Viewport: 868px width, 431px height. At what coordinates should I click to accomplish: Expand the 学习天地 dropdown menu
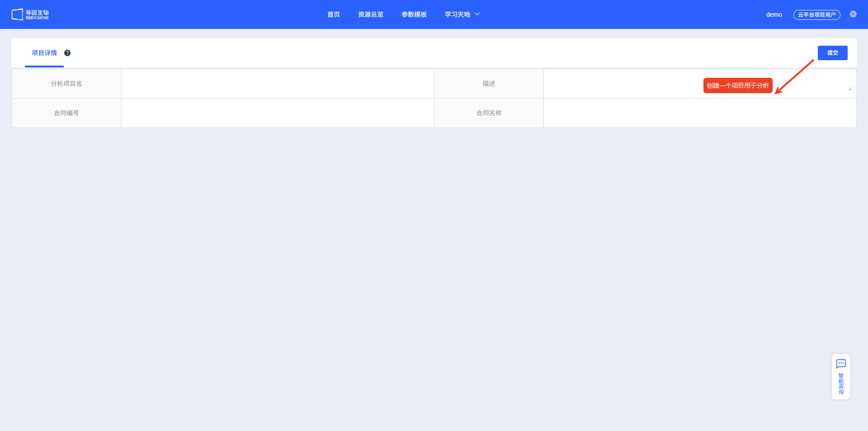(462, 14)
